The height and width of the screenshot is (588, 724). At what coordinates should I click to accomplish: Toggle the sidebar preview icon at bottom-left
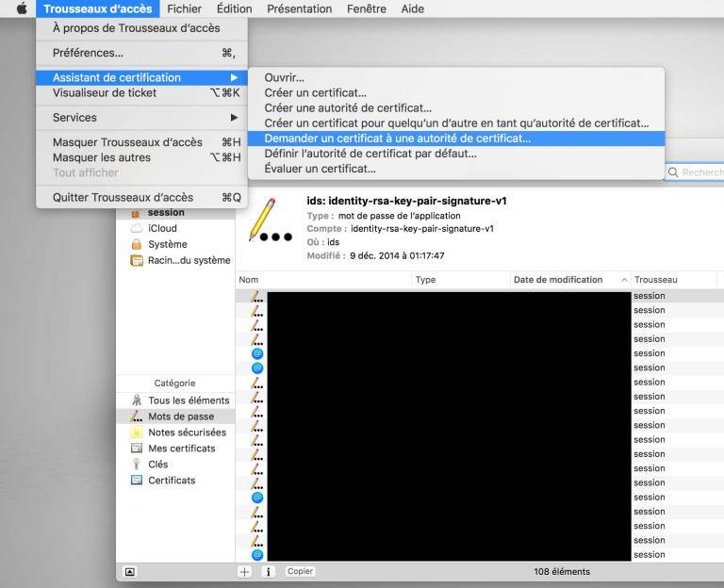pyautogui.click(x=130, y=571)
